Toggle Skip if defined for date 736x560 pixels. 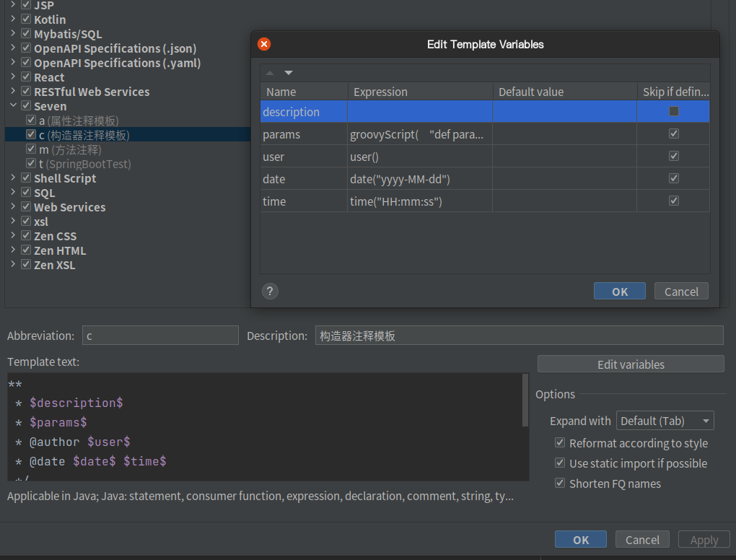coord(674,178)
